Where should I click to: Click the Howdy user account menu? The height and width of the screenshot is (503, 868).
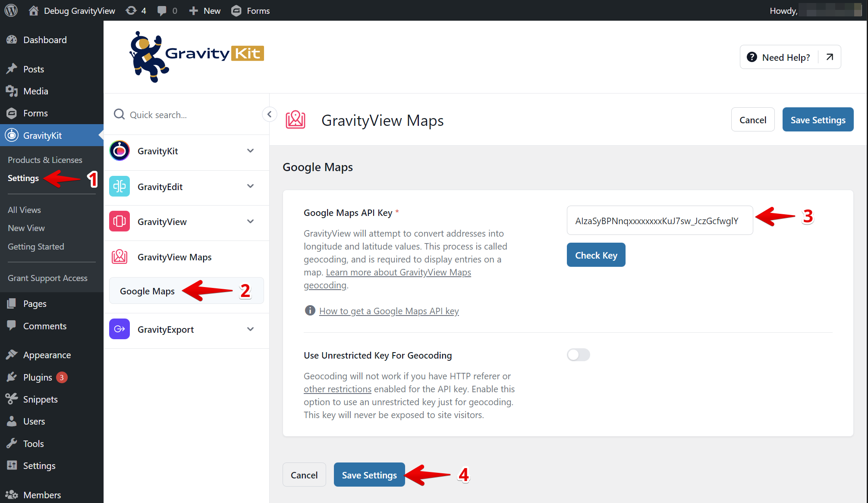click(x=815, y=10)
